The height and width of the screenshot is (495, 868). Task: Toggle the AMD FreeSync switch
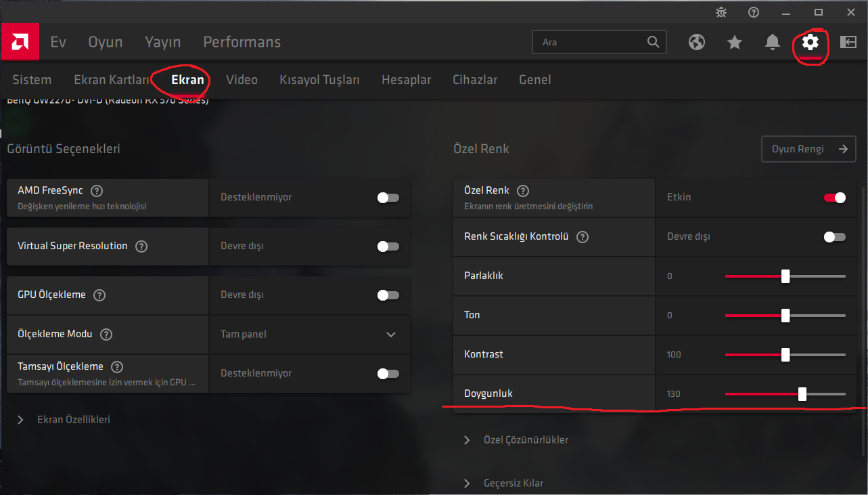point(388,198)
